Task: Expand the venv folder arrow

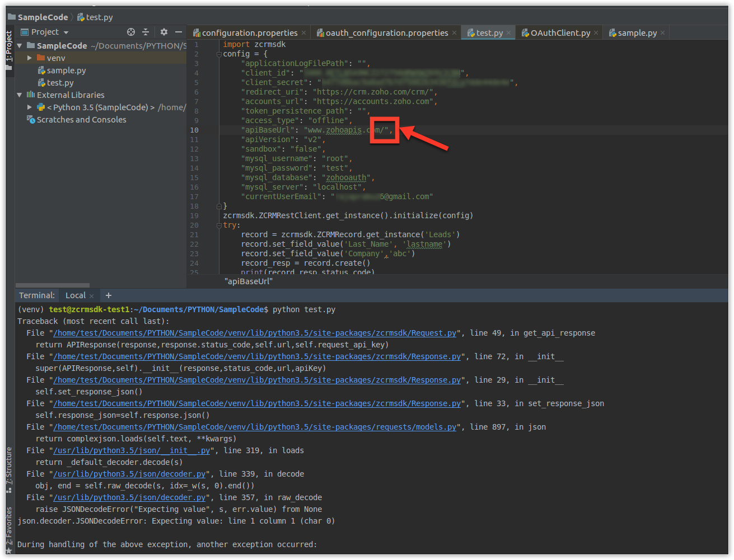Action: (x=30, y=58)
